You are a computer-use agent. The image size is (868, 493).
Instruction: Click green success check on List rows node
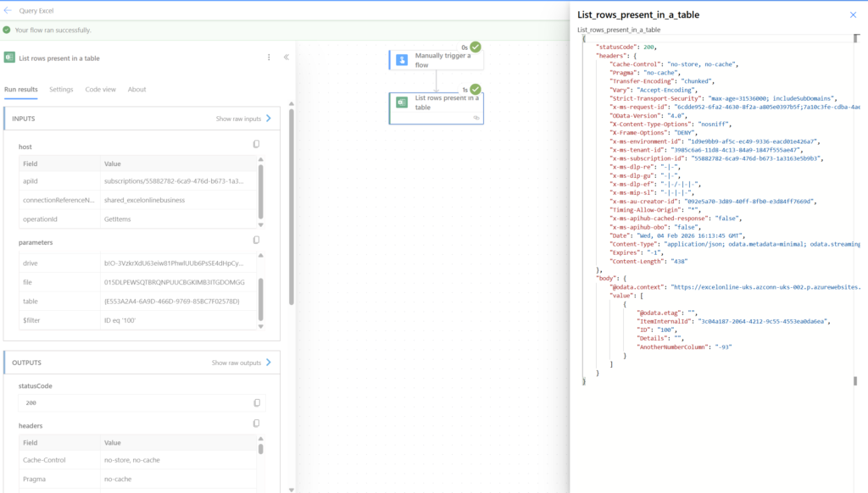pyautogui.click(x=476, y=89)
